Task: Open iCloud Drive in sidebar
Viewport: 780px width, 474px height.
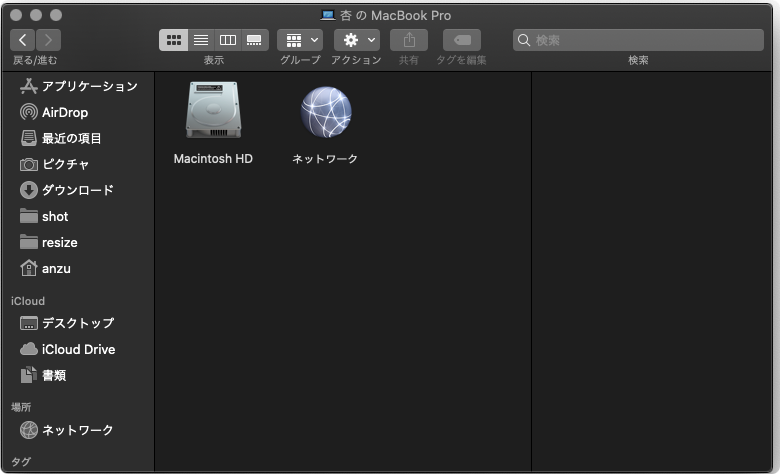Action: (x=79, y=349)
